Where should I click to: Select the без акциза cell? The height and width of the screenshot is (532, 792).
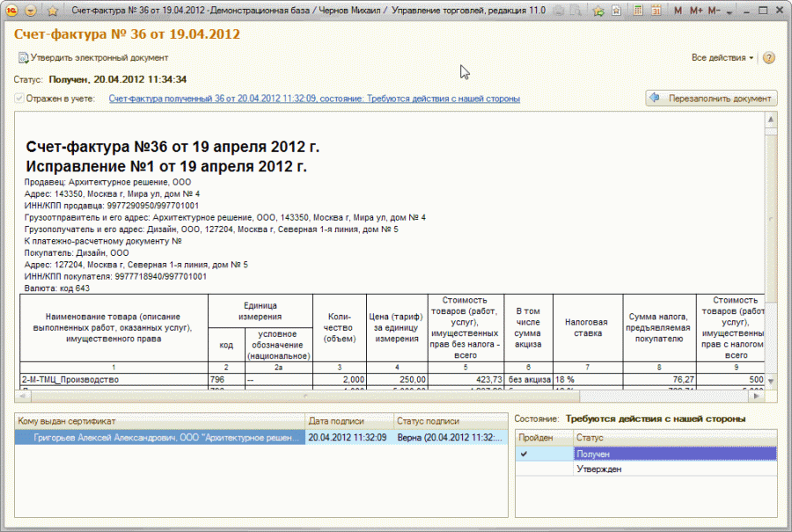528,380
